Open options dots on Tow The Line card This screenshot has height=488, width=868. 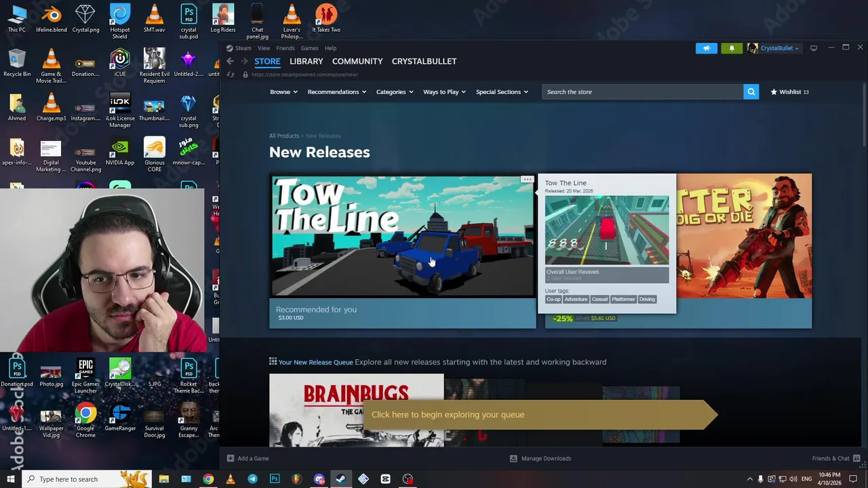point(527,180)
